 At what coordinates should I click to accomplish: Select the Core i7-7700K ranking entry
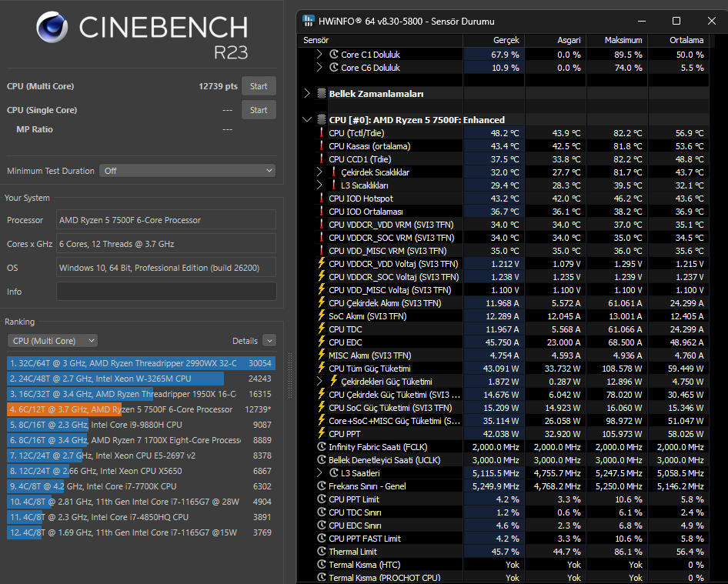pyautogui.click(x=141, y=486)
